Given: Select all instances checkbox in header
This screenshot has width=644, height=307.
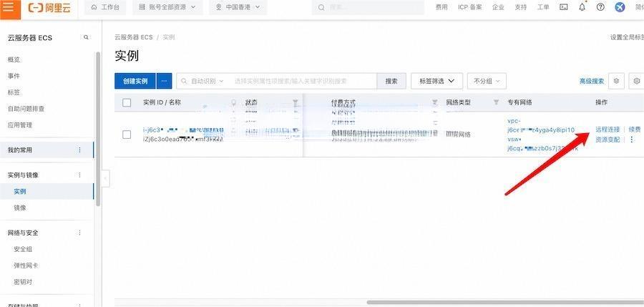Looking at the screenshot, I should (x=127, y=103).
